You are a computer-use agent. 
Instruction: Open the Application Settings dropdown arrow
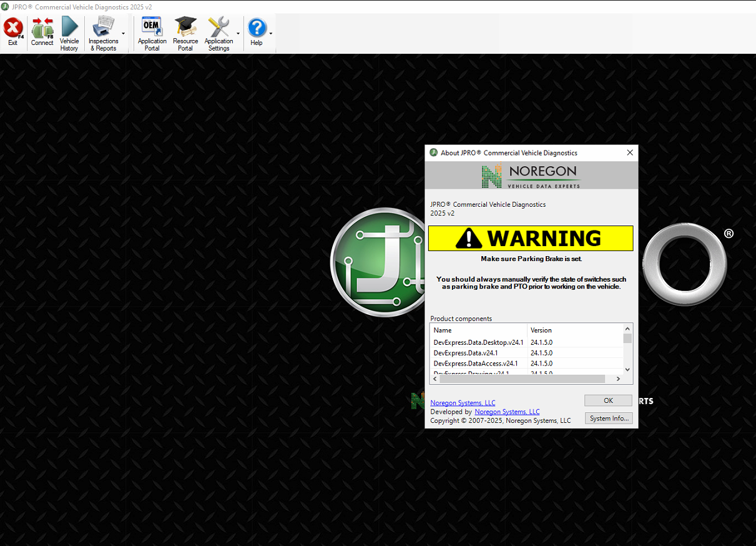[238, 34]
